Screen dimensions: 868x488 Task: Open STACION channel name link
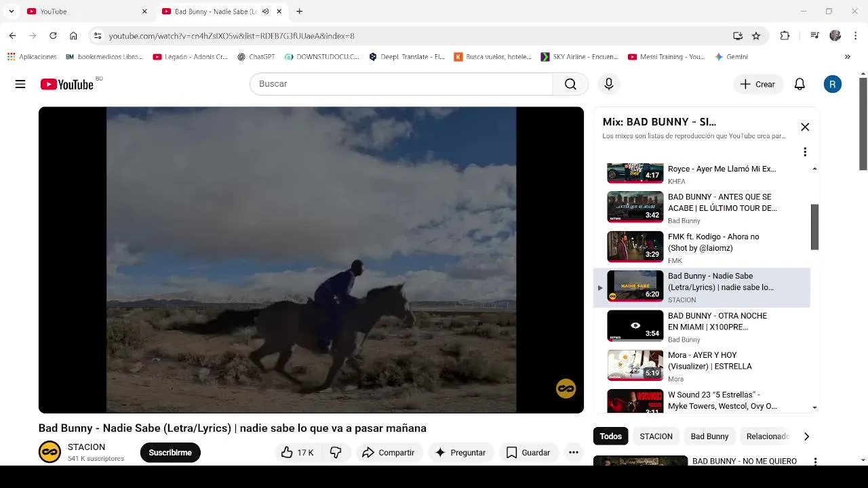86,447
